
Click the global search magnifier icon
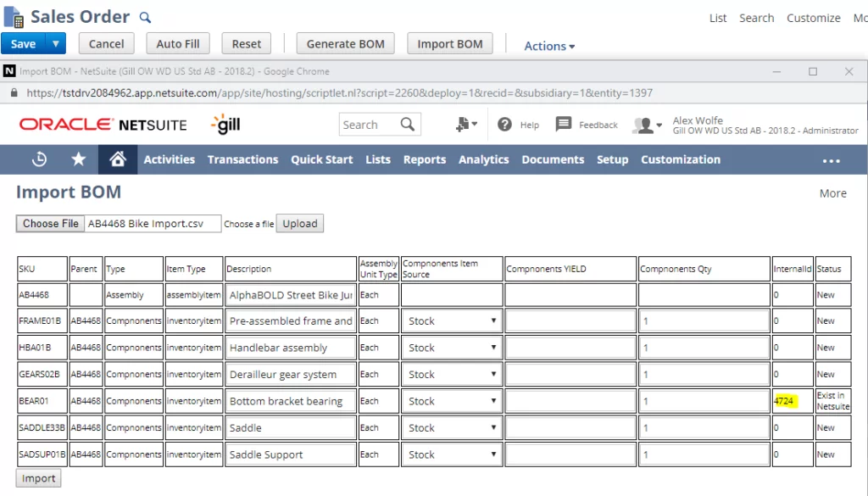pyautogui.click(x=408, y=125)
